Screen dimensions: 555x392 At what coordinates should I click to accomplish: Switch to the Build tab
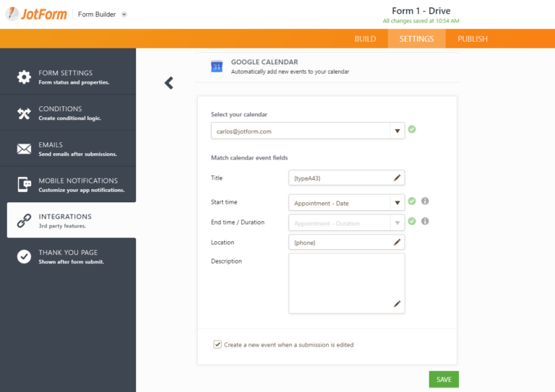[365, 39]
